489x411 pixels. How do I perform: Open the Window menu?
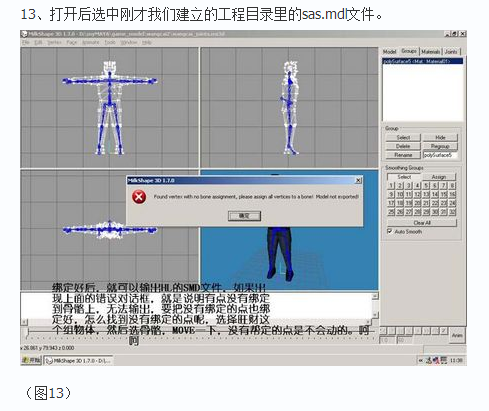pyautogui.click(x=129, y=42)
